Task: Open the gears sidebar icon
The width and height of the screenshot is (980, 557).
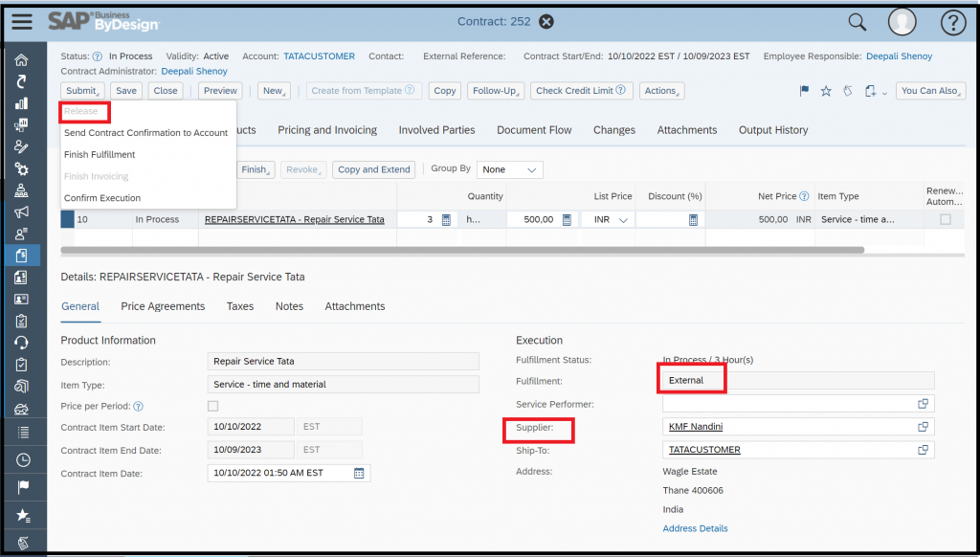Action: (21, 168)
